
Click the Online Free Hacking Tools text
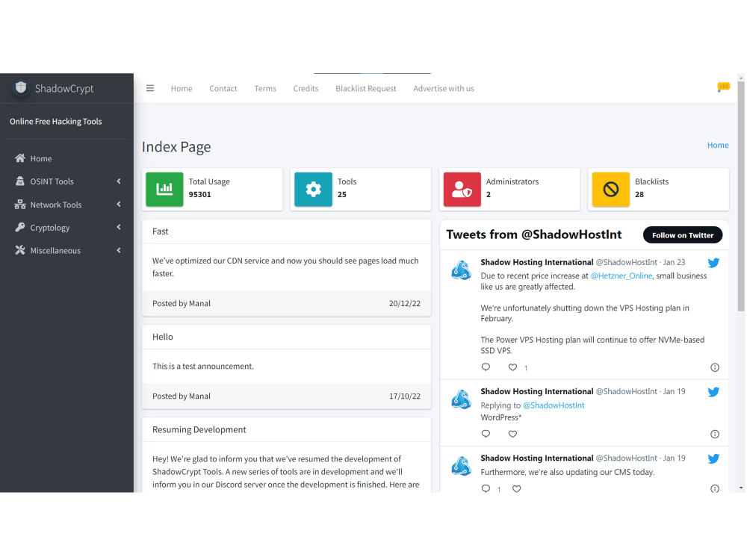(56, 122)
